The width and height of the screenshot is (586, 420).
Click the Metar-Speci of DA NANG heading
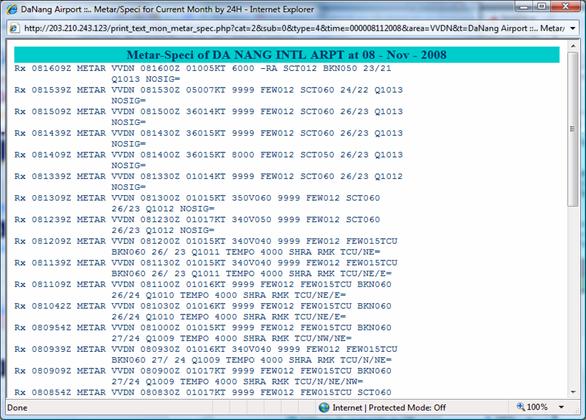(287, 55)
